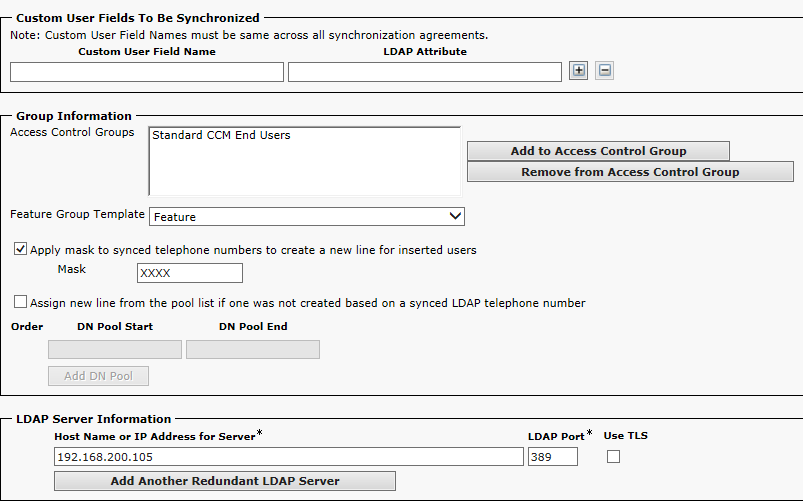The height and width of the screenshot is (501, 803).
Task: Click the DN Pool Start field
Action: [115, 349]
